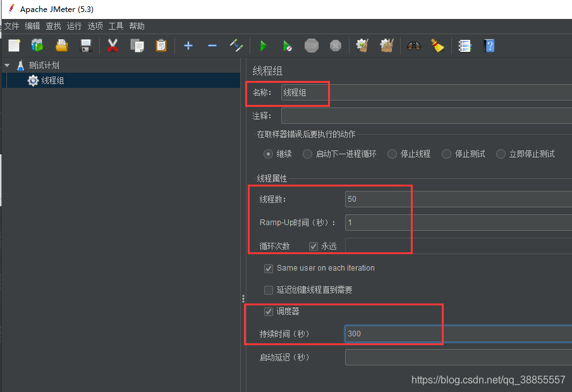The image size is (572, 392).
Task: Click the Copy icon in toolbar
Action: tap(137, 46)
